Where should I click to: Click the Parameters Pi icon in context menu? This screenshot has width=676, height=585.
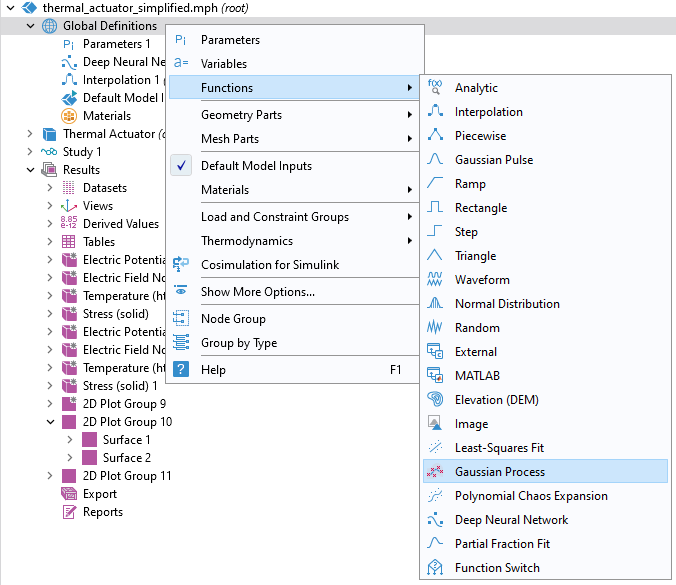point(181,40)
